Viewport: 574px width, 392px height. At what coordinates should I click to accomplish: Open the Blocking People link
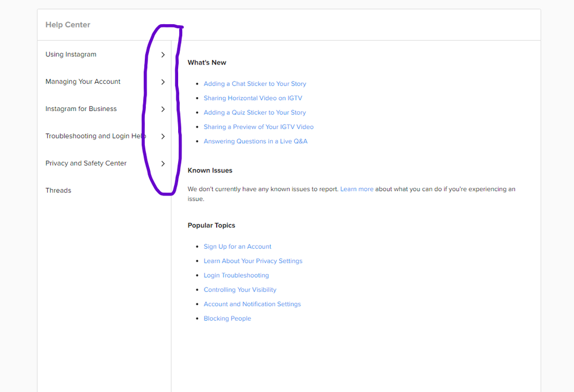[228, 318]
